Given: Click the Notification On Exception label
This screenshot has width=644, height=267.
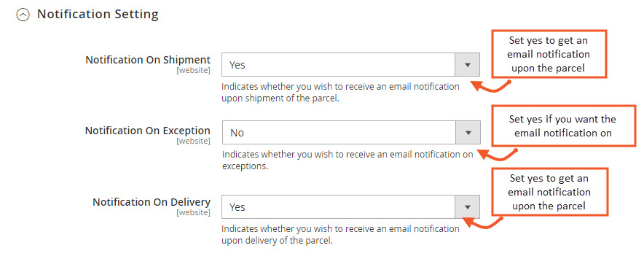Looking at the screenshot, I should [147, 131].
